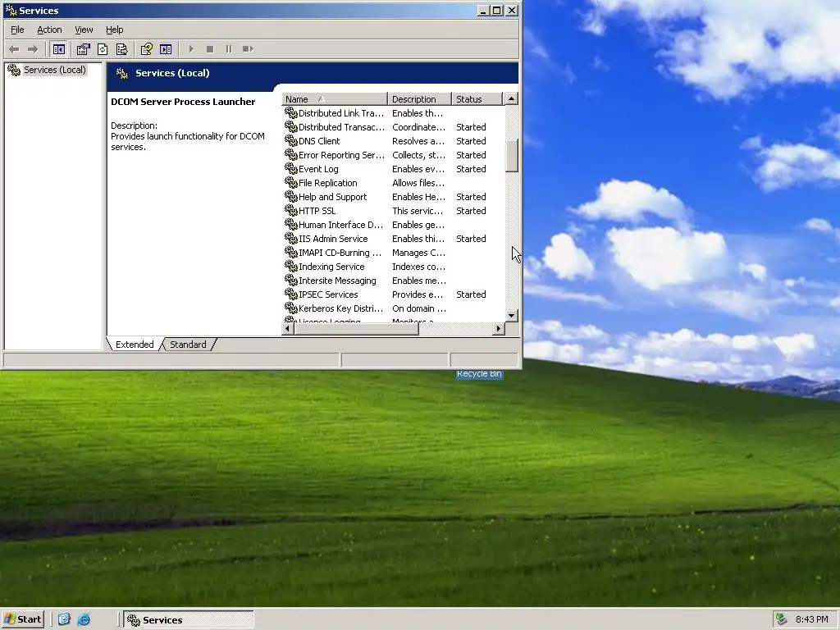Click scroll down arrow of services list
Image resolution: width=840 pixels, height=630 pixels.
pos(512,316)
